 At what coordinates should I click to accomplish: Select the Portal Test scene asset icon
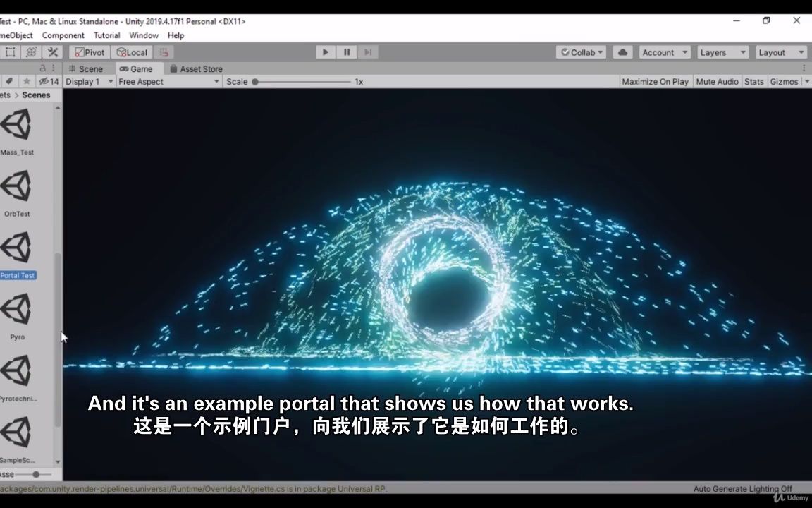pyautogui.click(x=16, y=248)
